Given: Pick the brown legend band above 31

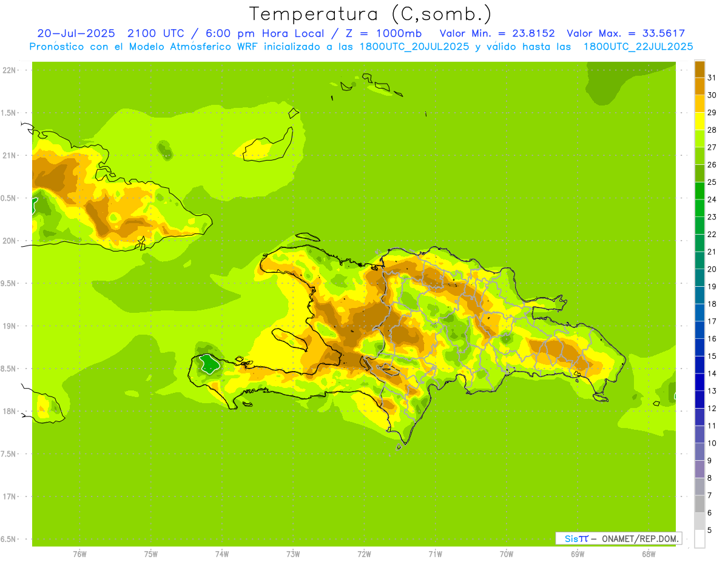Looking at the screenshot, I should [699, 69].
